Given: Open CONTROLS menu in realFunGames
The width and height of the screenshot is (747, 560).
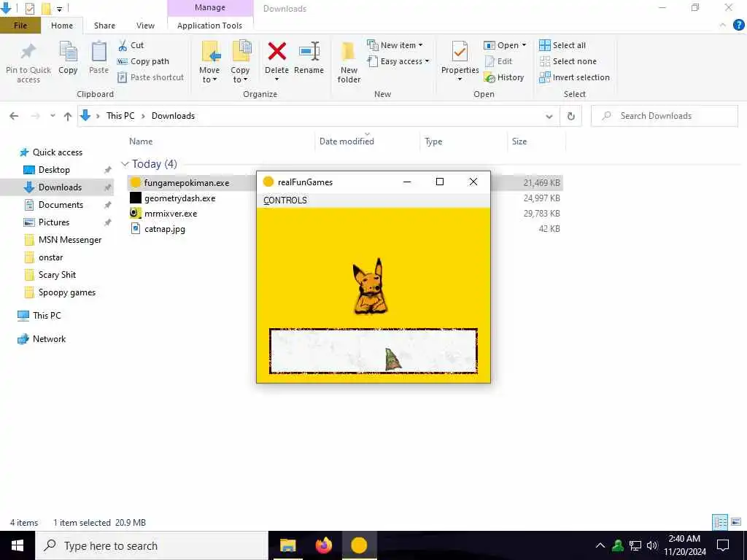Looking at the screenshot, I should pos(285,201).
